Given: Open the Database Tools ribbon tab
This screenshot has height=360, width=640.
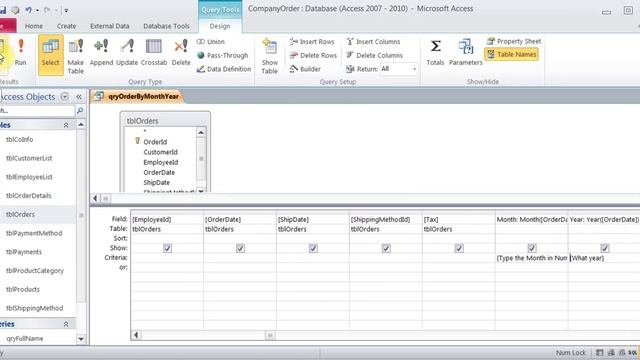Looking at the screenshot, I should (167, 26).
